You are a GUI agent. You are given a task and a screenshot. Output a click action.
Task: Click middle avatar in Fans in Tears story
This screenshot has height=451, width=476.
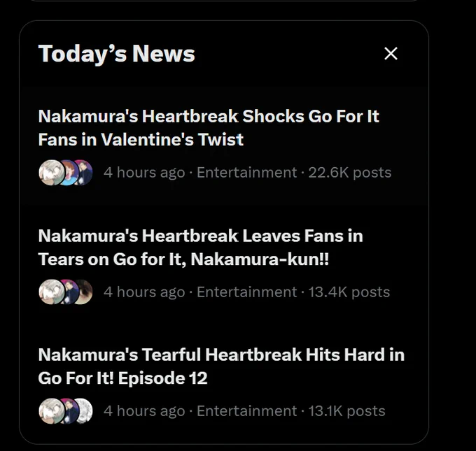[x=69, y=292]
